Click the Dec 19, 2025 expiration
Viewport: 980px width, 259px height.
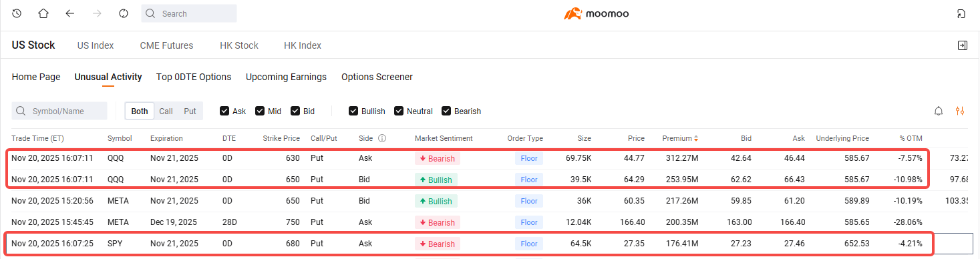tap(174, 223)
